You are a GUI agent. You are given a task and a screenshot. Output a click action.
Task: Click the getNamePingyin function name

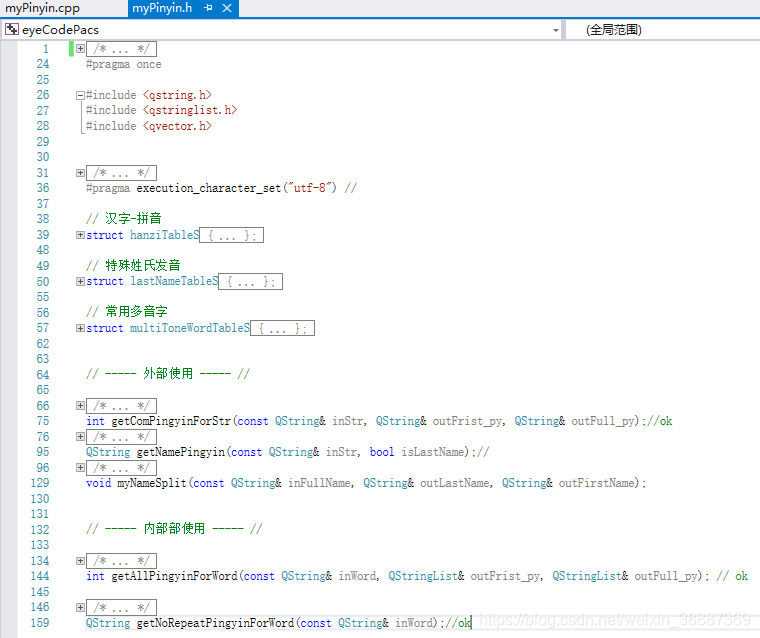tap(181, 452)
